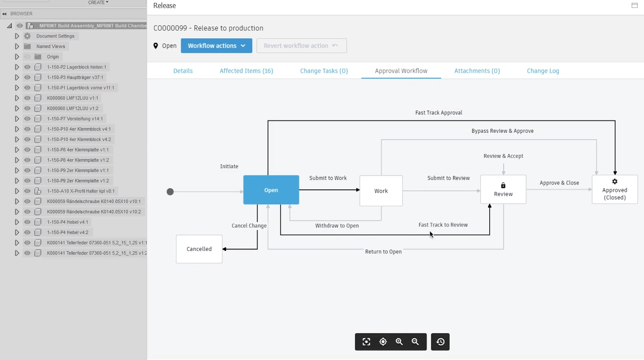Expand the Named Views tree node
The height and width of the screenshot is (360, 644).
click(17, 46)
